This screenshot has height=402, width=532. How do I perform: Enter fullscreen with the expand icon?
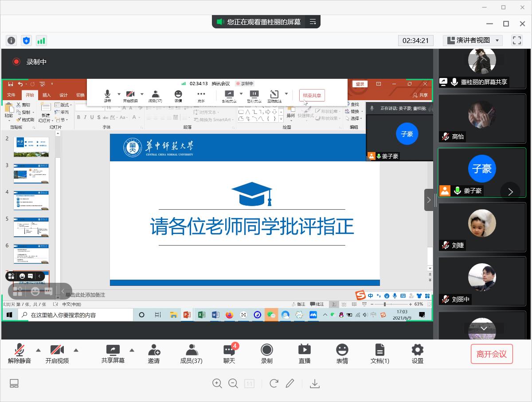click(x=516, y=40)
